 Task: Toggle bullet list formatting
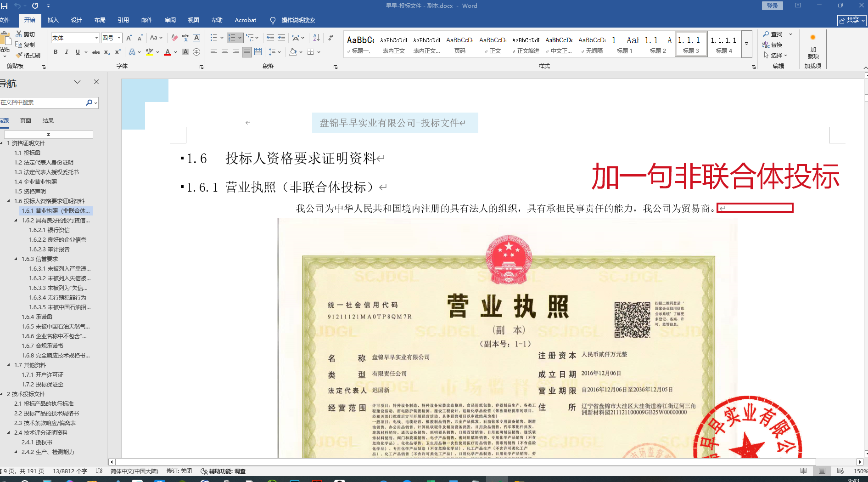tap(213, 38)
